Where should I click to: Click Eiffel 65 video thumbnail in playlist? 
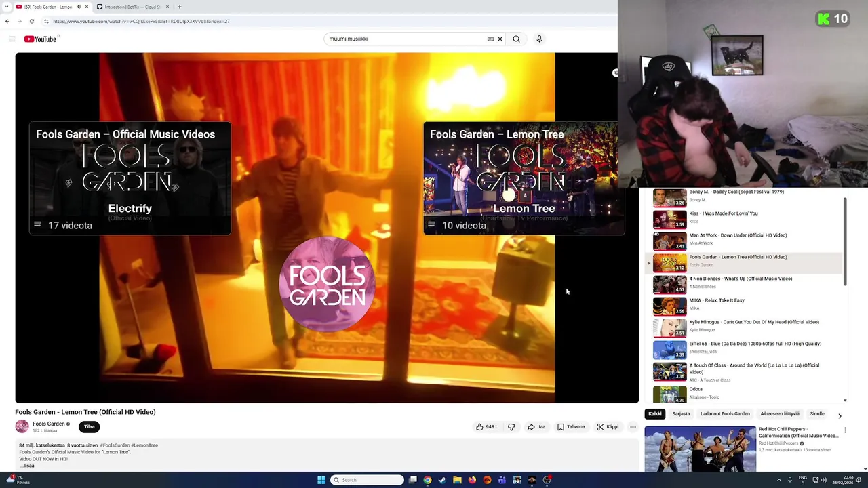tap(669, 350)
